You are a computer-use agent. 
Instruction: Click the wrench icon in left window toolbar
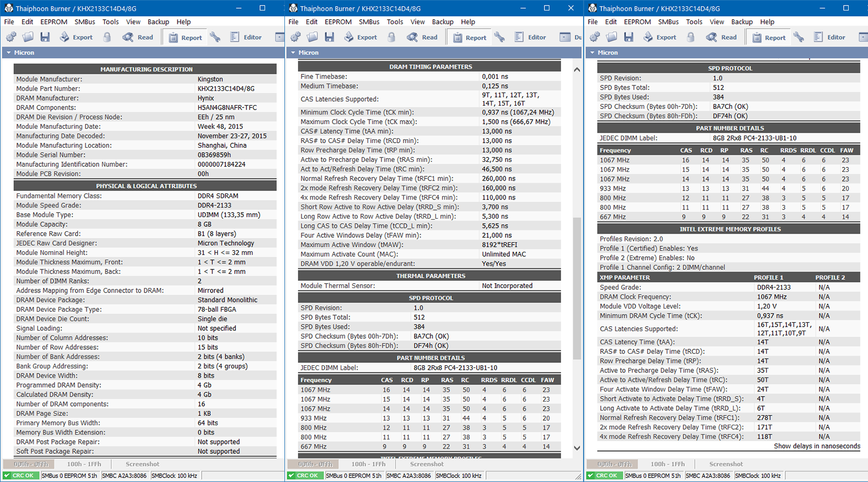[x=215, y=37]
